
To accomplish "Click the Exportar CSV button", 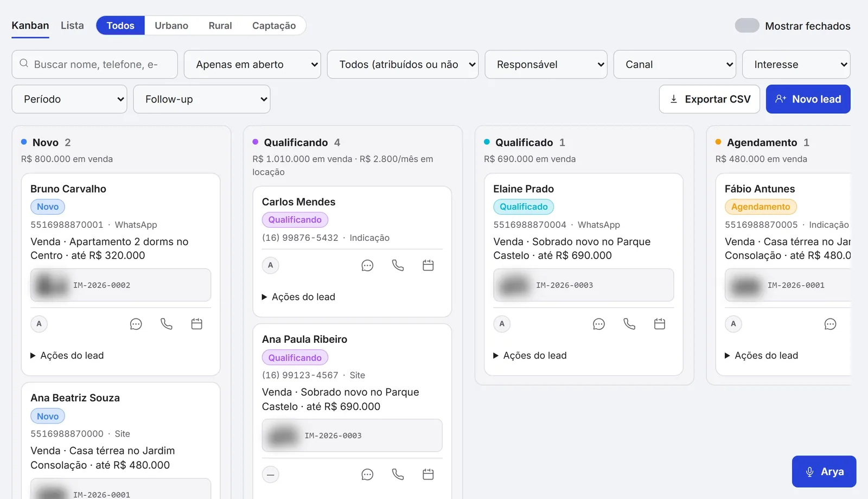I will click(710, 99).
